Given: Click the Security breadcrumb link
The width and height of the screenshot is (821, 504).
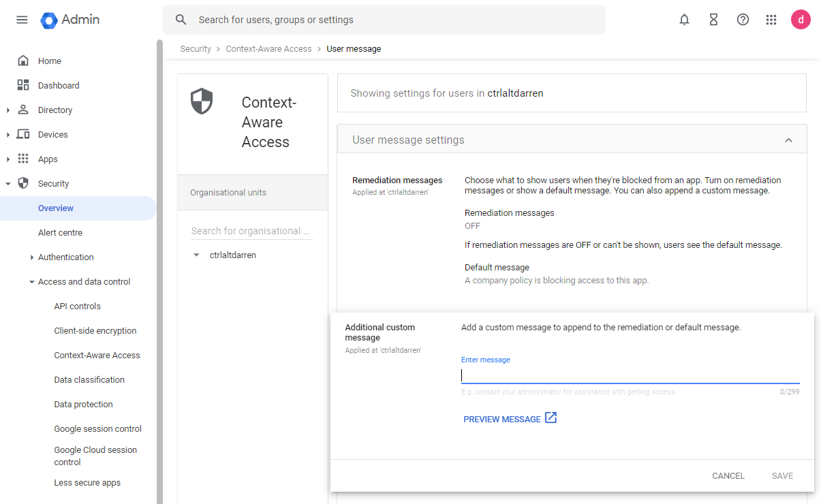Looking at the screenshot, I should tap(196, 49).
